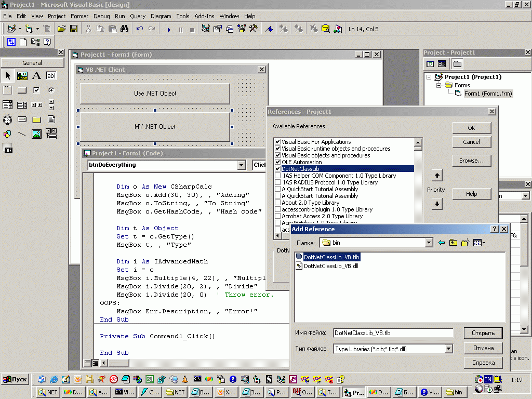Click the MY .NET Object form button
The height and width of the screenshot is (399, 532).
click(155, 127)
